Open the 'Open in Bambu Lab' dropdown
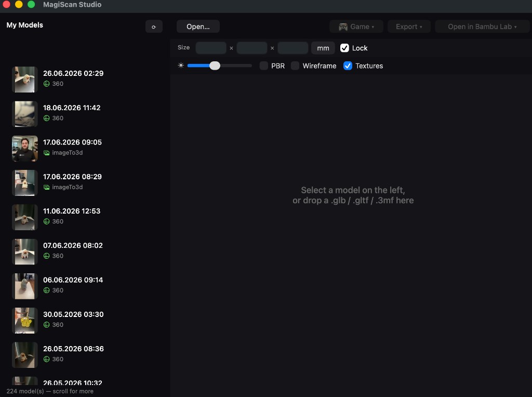The height and width of the screenshot is (397, 532). 482,27
